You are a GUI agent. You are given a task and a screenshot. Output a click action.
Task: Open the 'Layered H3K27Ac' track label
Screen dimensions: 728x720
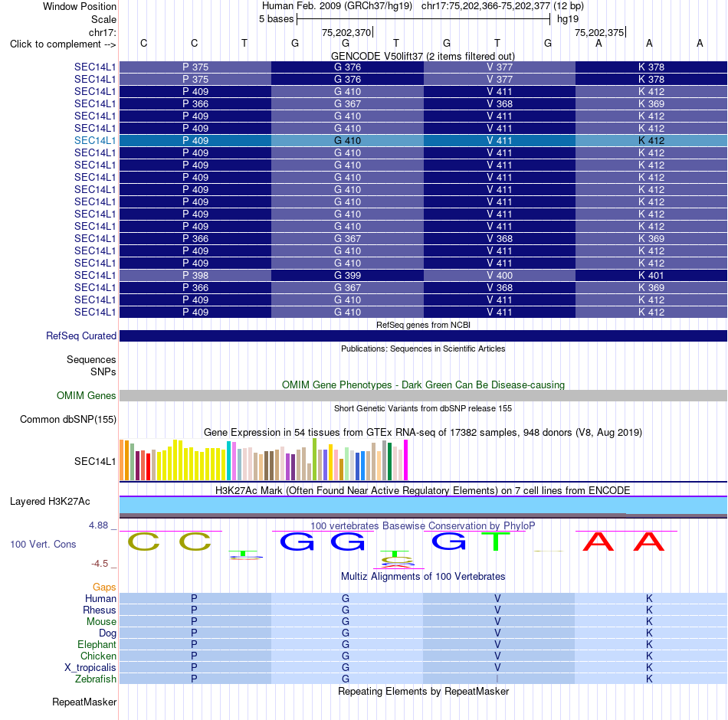click(50, 502)
